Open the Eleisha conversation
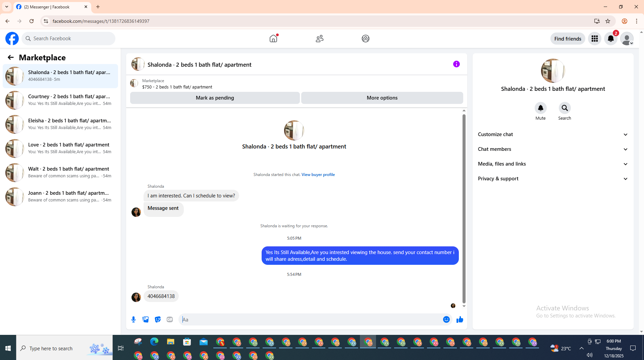This screenshot has width=644, height=360. (x=60, y=124)
